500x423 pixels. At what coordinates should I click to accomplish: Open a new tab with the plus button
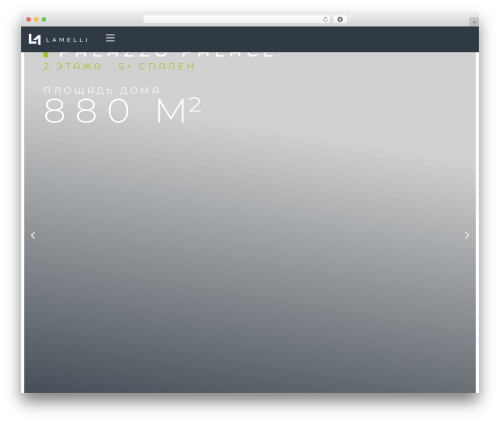474,22
